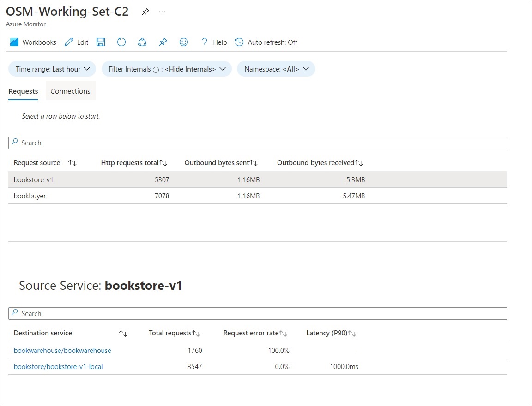The height and width of the screenshot is (406, 532).
Task: Sort by Outbound bytes sent column
Action: point(221,163)
